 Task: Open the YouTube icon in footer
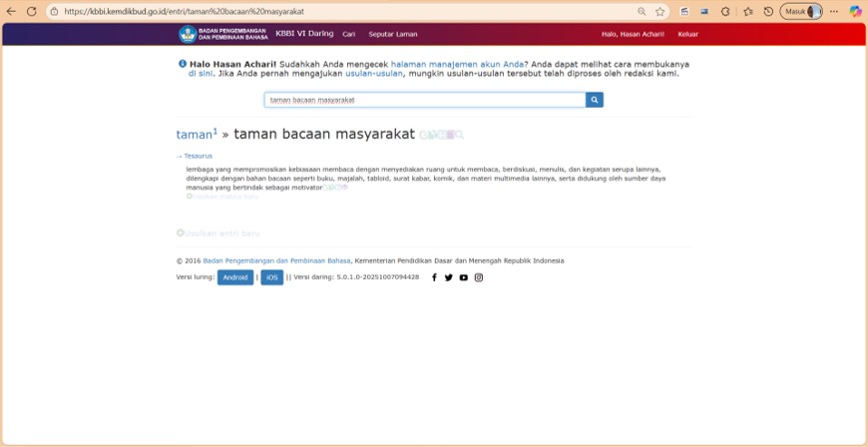(x=463, y=277)
